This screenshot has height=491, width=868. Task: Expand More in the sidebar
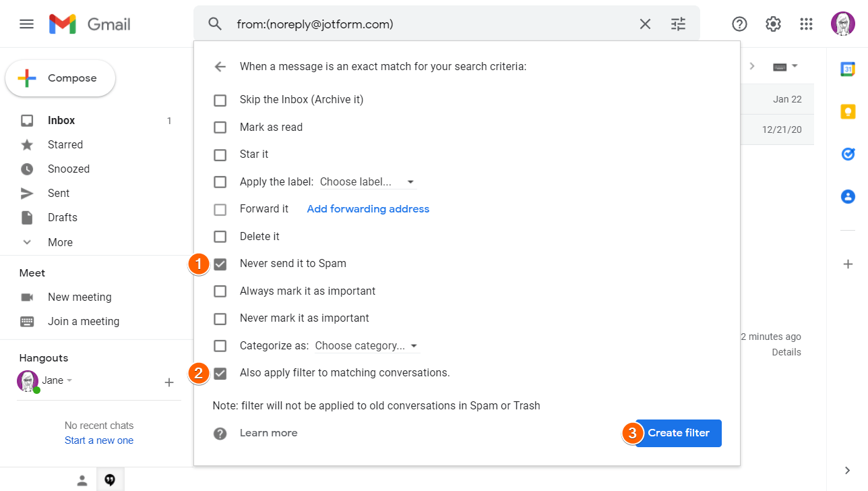pyautogui.click(x=60, y=242)
